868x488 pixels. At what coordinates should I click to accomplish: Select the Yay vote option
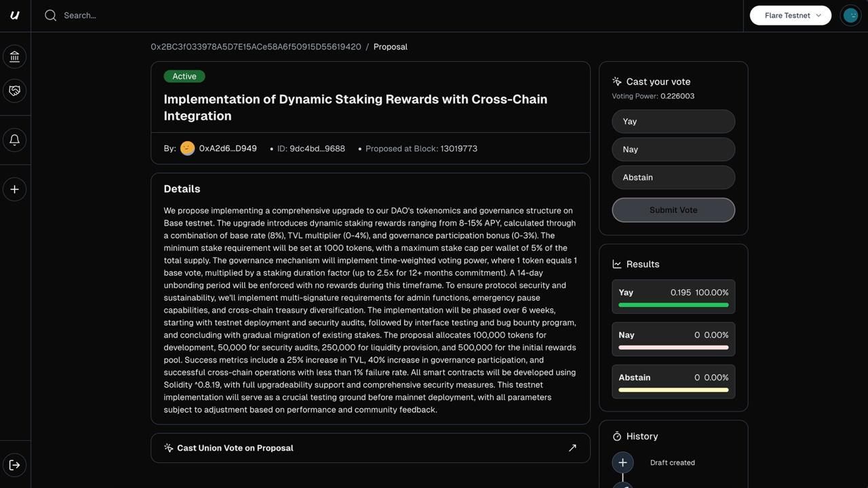coord(673,121)
